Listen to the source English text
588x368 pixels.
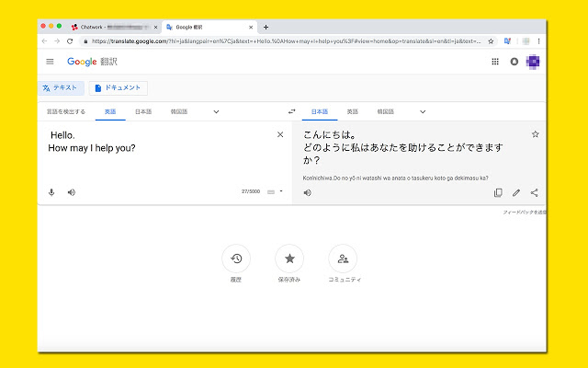pyautogui.click(x=71, y=192)
